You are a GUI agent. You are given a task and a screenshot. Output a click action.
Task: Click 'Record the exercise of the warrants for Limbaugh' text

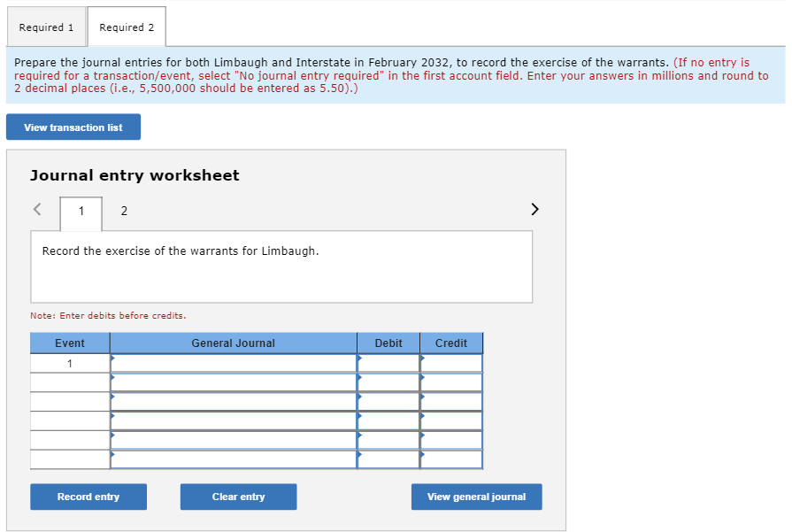pyautogui.click(x=181, y=251)
